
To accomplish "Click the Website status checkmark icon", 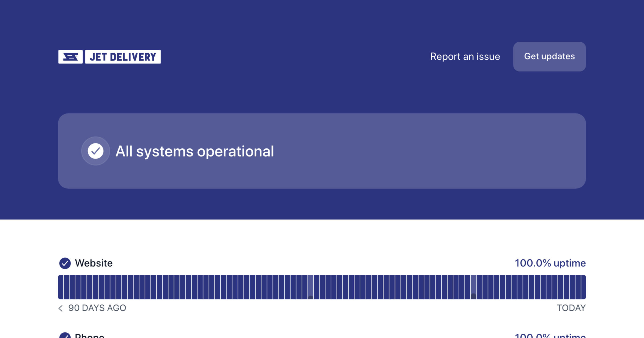I will click(x=65, y=263).
